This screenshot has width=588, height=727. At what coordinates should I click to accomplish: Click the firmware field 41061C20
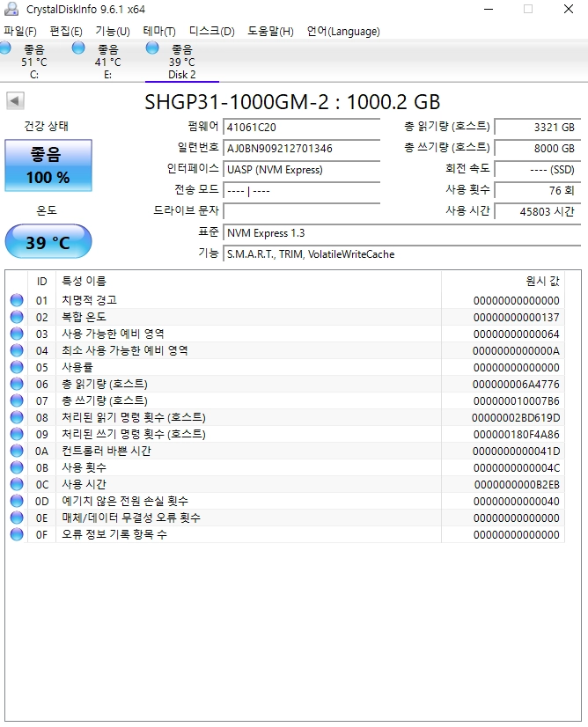[301, 127]
